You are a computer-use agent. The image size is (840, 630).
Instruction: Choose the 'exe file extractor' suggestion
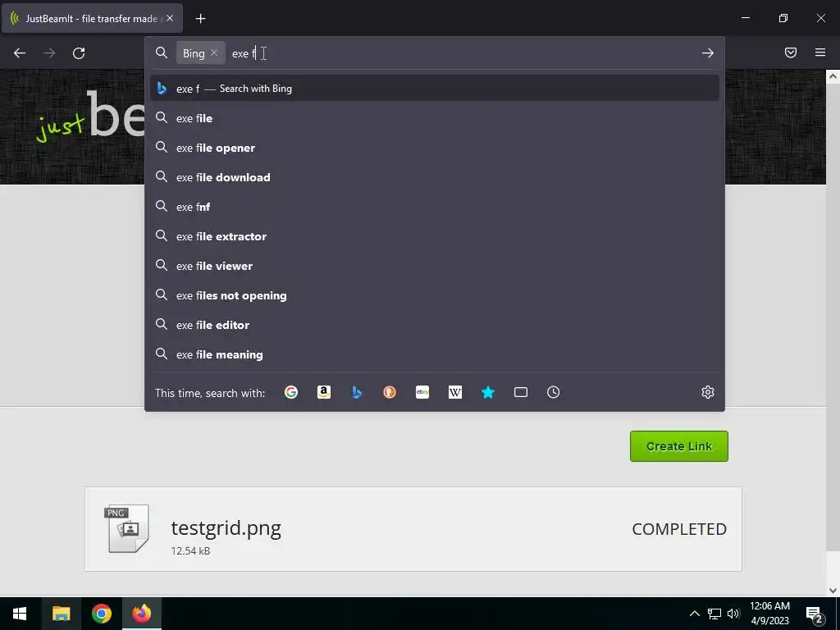[435, 235]
